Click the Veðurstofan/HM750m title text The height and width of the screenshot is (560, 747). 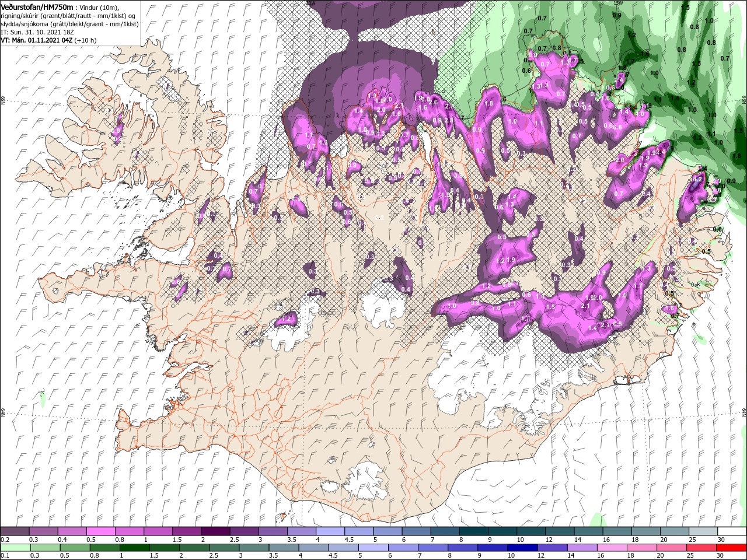pos(37,7)
